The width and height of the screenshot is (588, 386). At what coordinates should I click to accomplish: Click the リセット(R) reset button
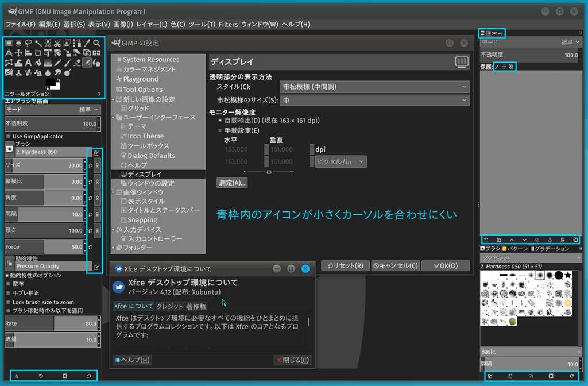(x=345, y=265)
